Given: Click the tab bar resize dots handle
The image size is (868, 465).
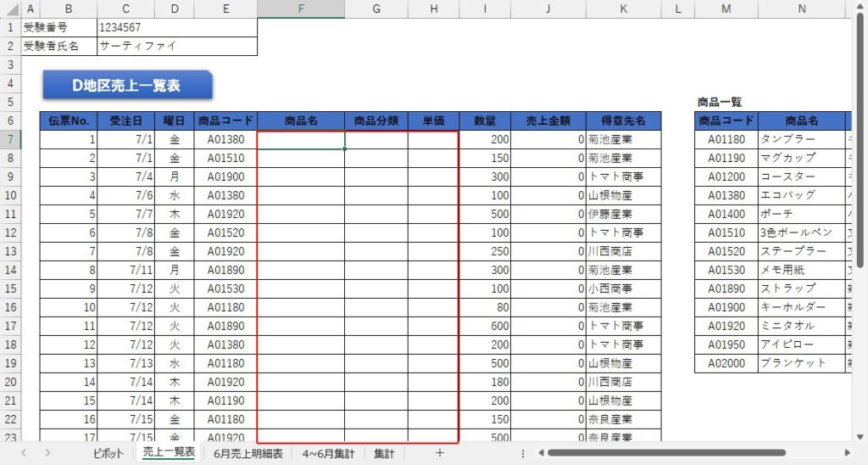Looking at the screenshot, I should coord(522,453).
